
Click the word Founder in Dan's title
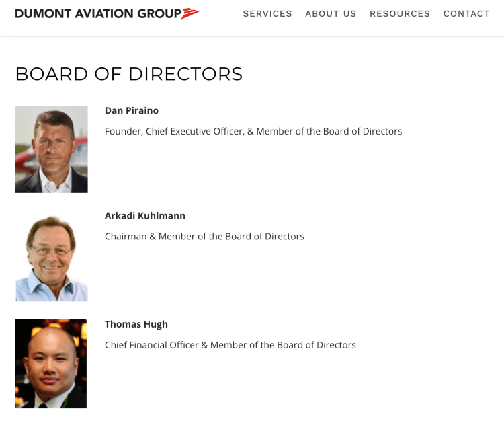click(x=124, y=132)
